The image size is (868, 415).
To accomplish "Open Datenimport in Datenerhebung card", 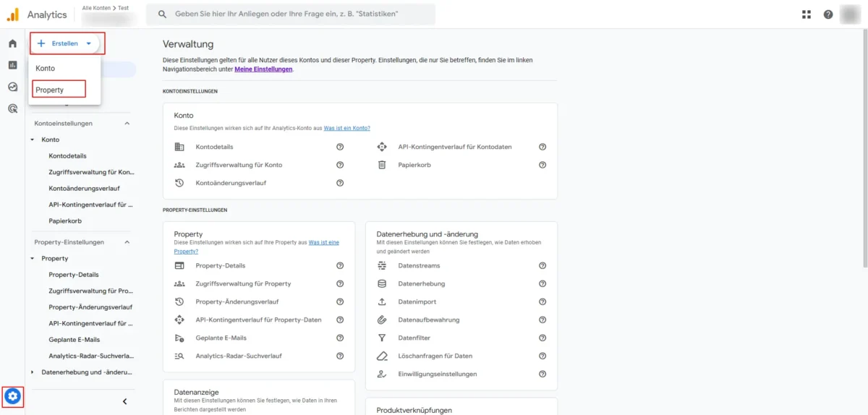I will coord(417,301).
